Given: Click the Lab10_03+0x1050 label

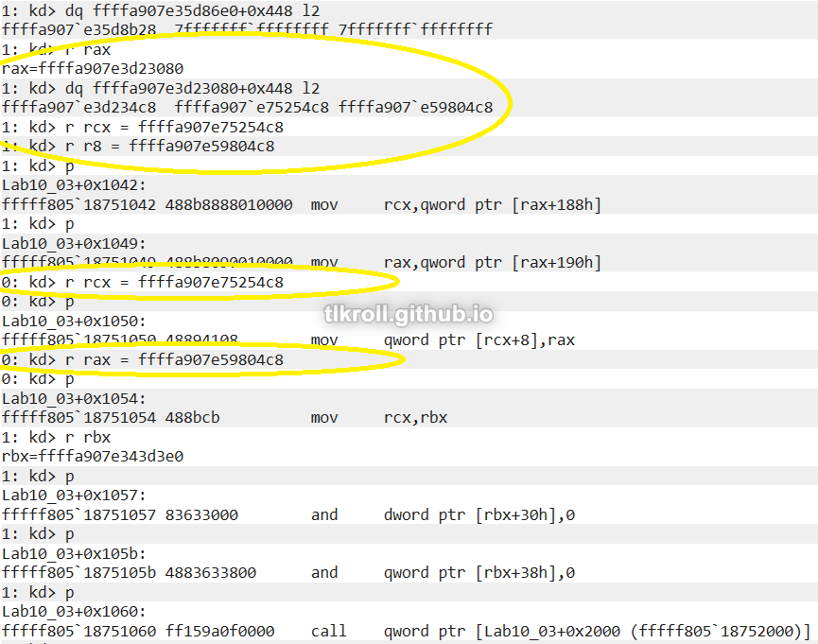Looking at the screenshot, I should (x=74, y=321).
